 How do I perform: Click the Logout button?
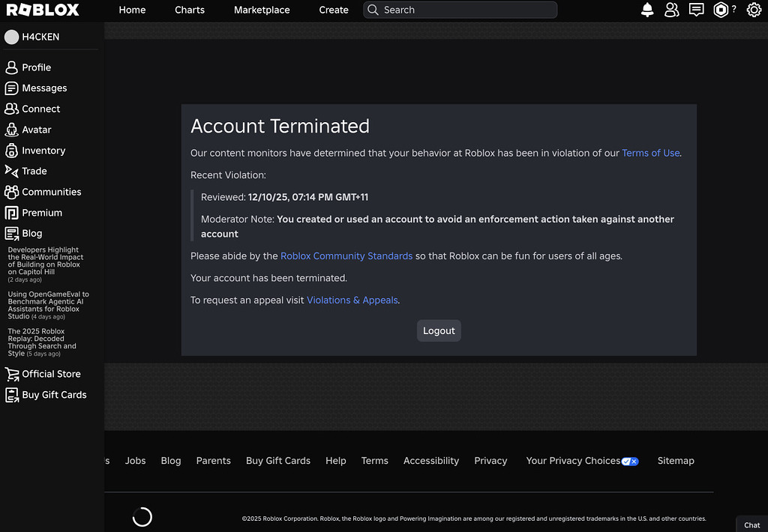tap(439, 330)
